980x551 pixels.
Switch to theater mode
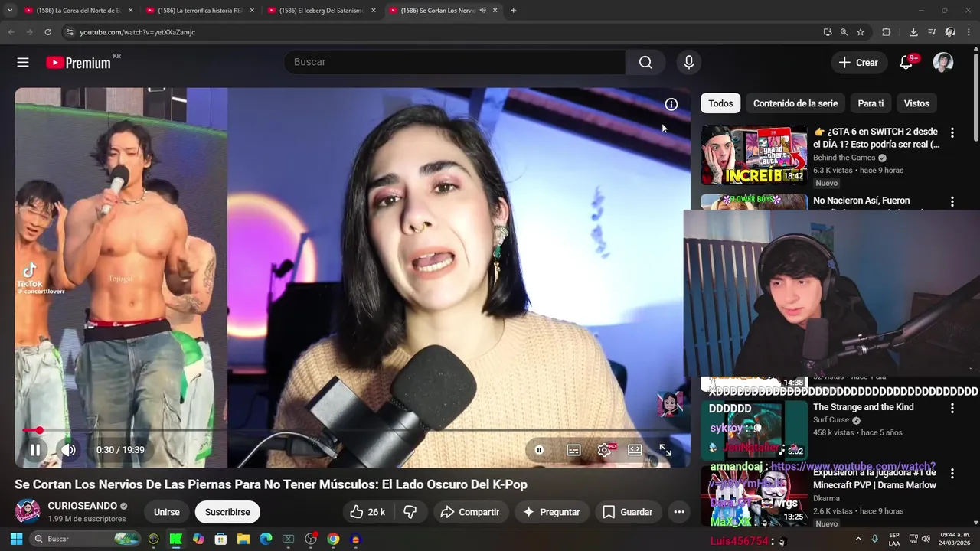(x=635, y=450)
